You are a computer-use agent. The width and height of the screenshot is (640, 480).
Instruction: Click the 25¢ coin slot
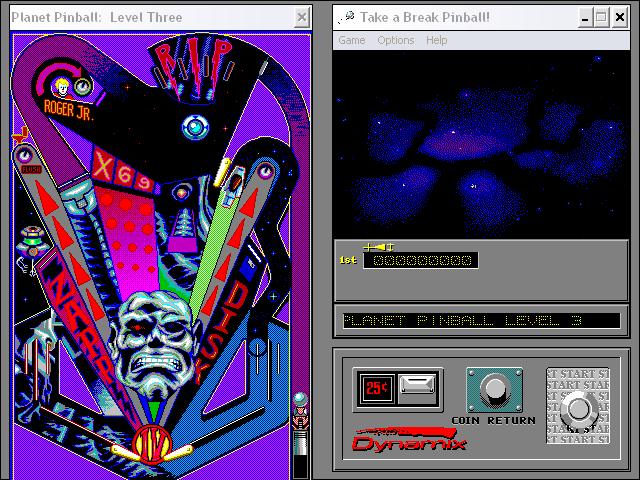(376, 388)
